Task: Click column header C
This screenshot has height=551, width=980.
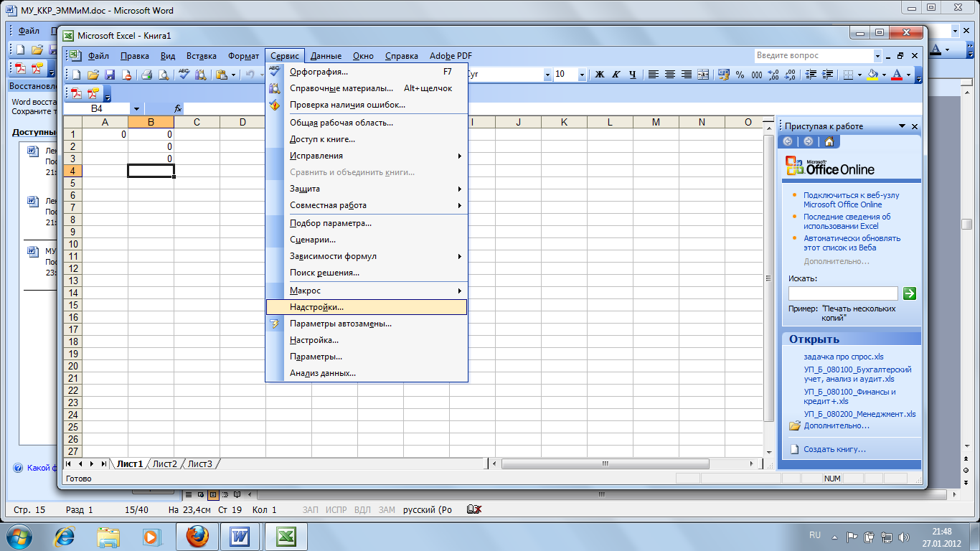Action: click(x=197, y=122)
